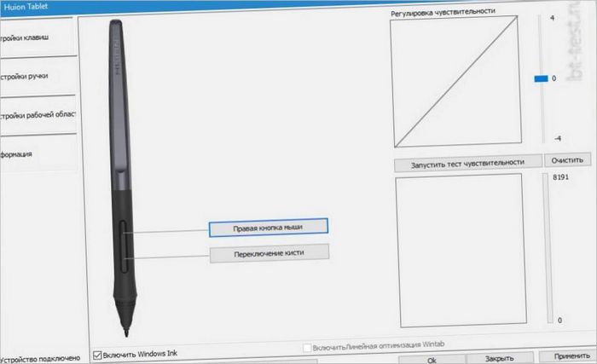
Task: Toggle the Wintab linear optimization checkbox
Action: click(307, 348)
